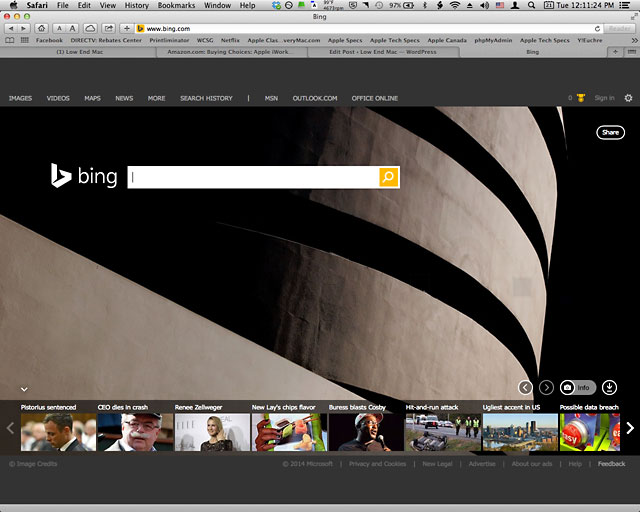Open Bluetooth status menu
This screenshot has height=512, width=640.
424,5
